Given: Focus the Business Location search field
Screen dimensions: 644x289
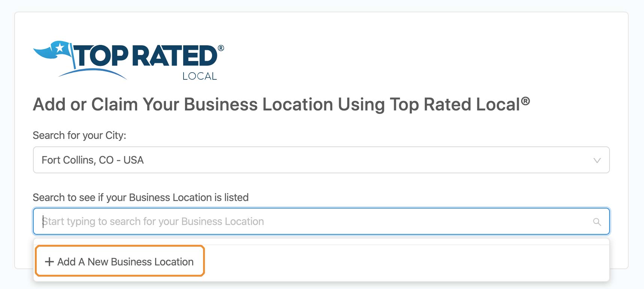Looking at the screenshot, I should (x=321, y=221).
